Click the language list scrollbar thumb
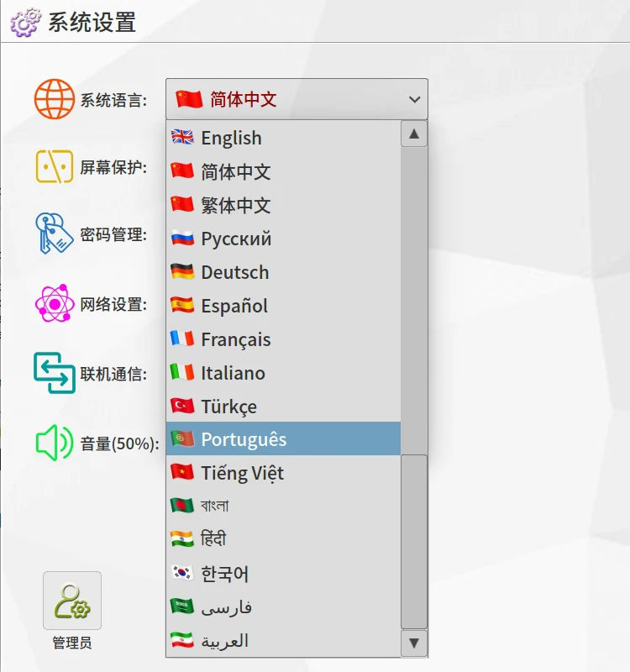 pyautogui.click(x=414, y=542)
